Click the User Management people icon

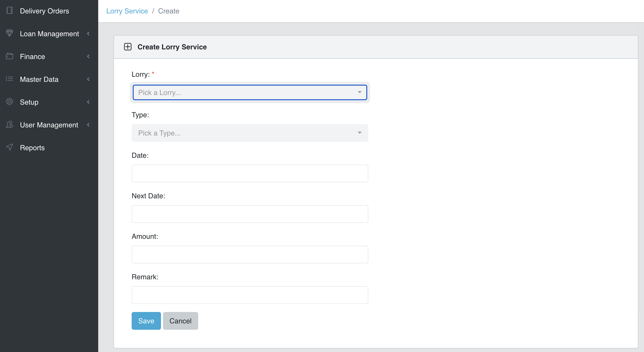[9, 124]
